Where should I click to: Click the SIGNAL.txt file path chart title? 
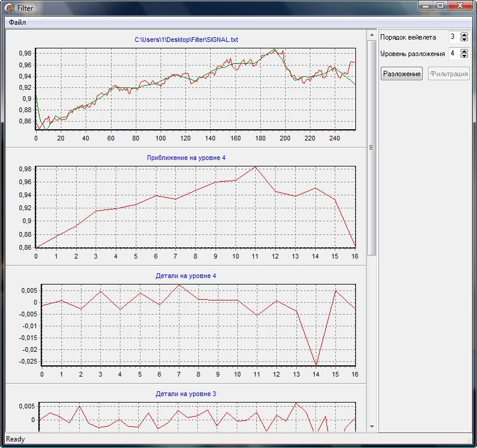[x=187, y=40]
